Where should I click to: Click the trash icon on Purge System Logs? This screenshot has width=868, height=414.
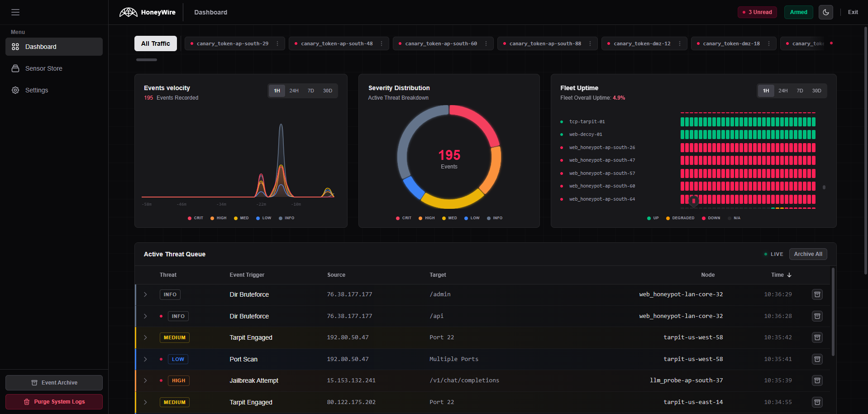27,402
